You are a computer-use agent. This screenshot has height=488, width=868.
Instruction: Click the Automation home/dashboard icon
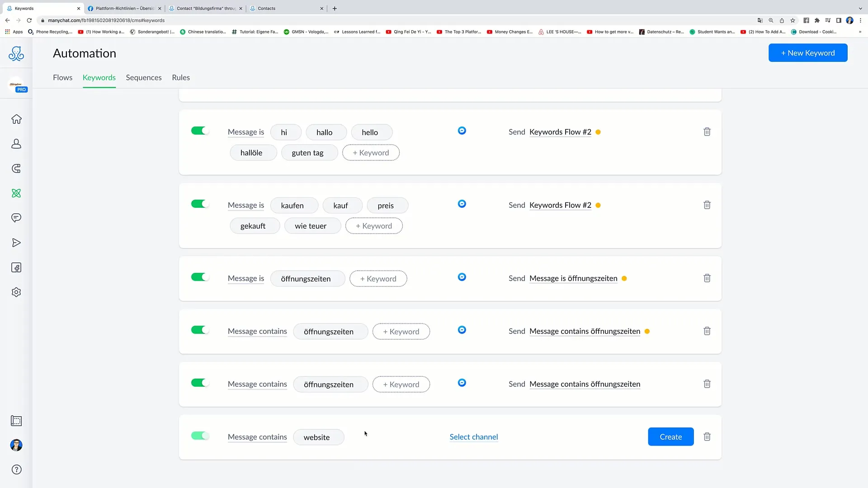tap(16, 119)
